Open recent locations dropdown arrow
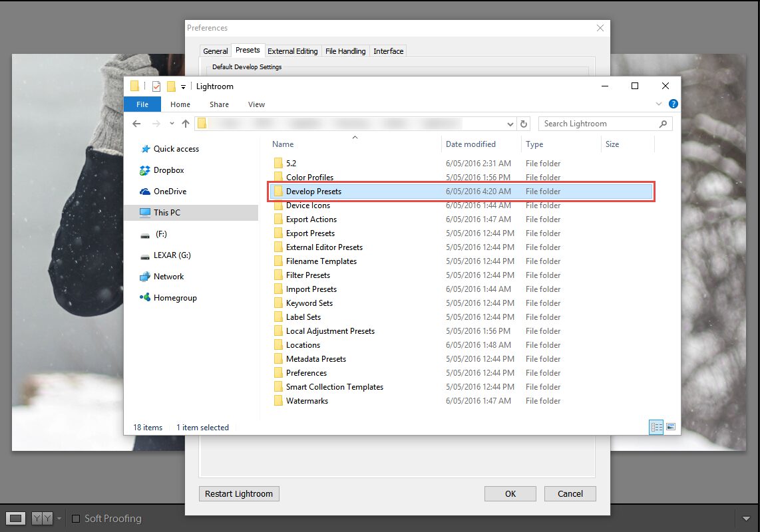 (172, 124)
